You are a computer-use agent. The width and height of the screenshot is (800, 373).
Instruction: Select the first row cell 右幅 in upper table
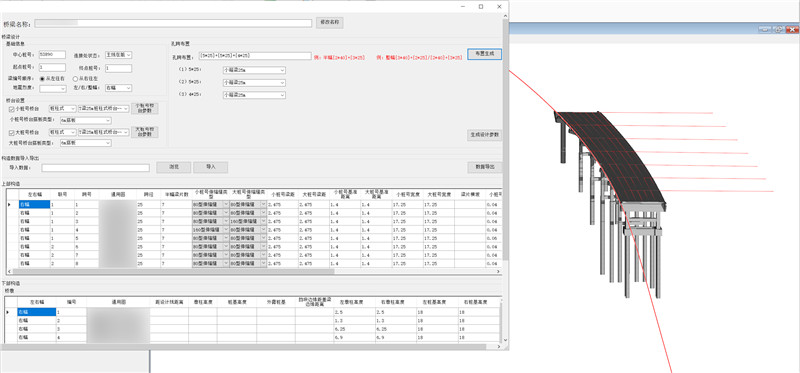tap(34, 205)
